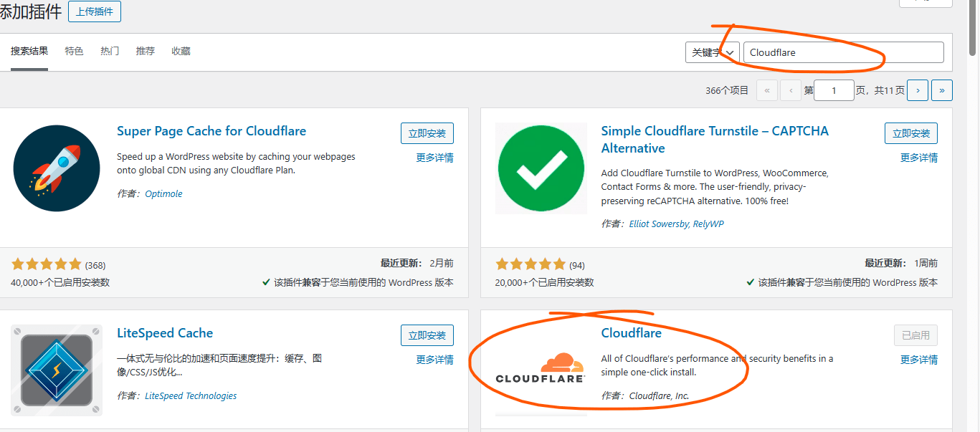Click author link Elliot Sowersby, RelyWP
The image size is (980, 432).
677,224
